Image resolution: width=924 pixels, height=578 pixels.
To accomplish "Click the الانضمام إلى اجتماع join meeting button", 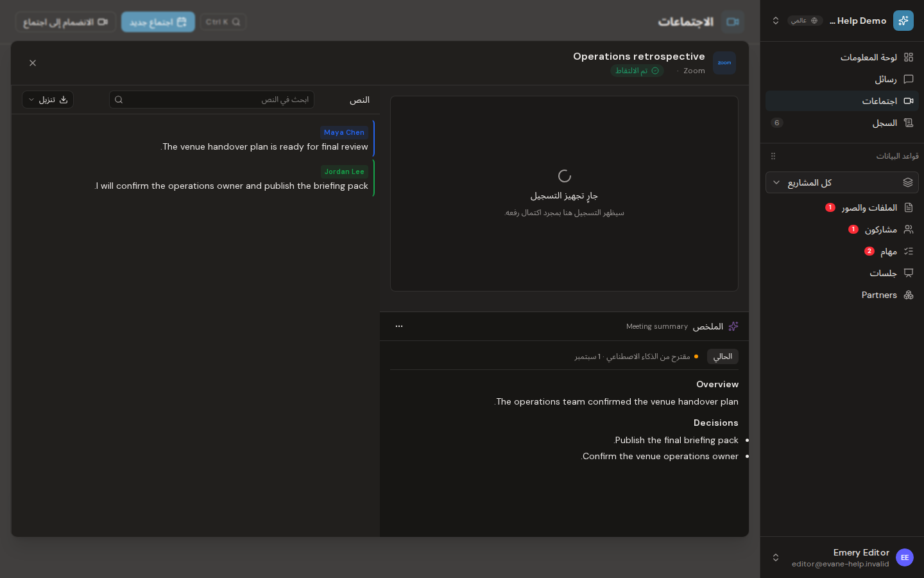I will tap(65, 22).
